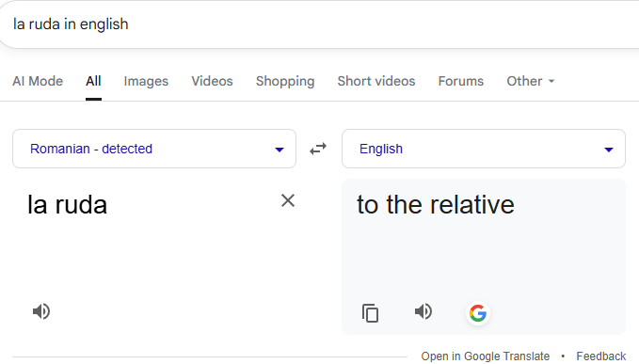Select the Short videos tab
Viewport: 639px width, 364px height.
pos(376,81)
